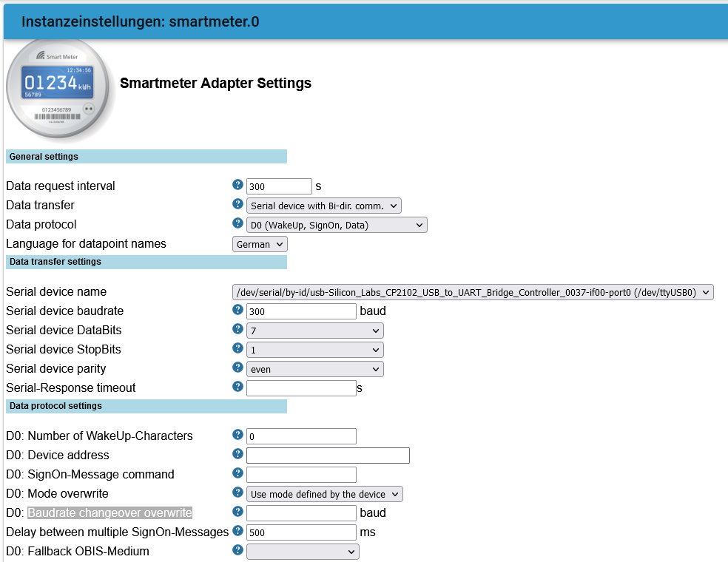View help for SignOn-Message command

click(x=237, y=473)
